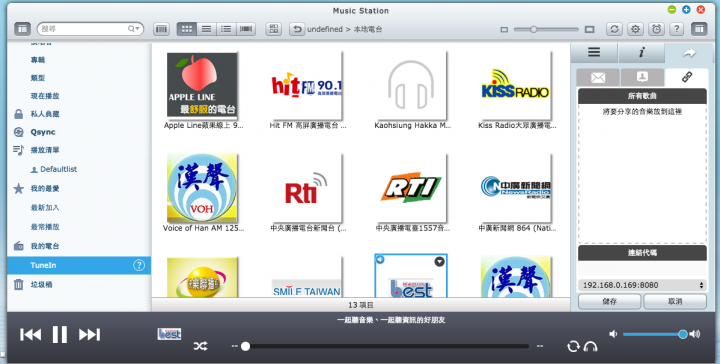The height and width of the screenshot is (364, 720).
Task: Select the social network share tab
Action: [642, 78]
